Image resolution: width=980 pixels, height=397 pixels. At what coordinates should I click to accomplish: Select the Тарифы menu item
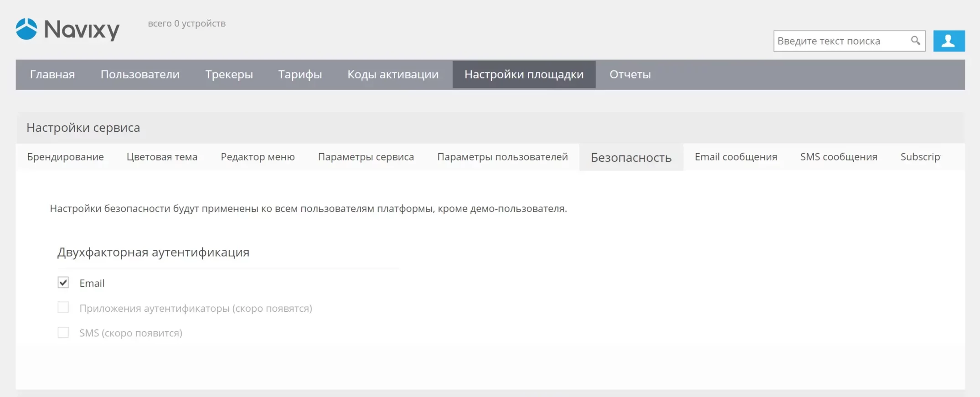click(x=300, y=74)
